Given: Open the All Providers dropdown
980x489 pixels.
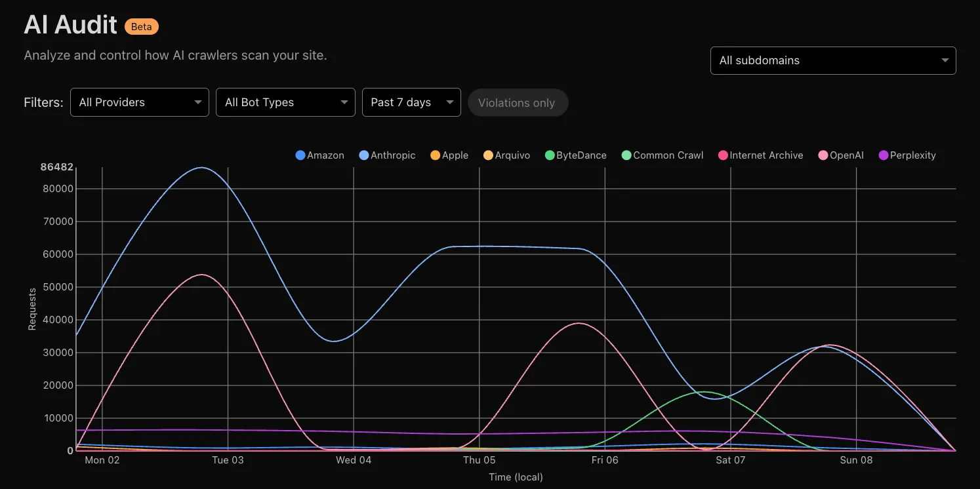Looking at the screenshot, I should point(139,102).
